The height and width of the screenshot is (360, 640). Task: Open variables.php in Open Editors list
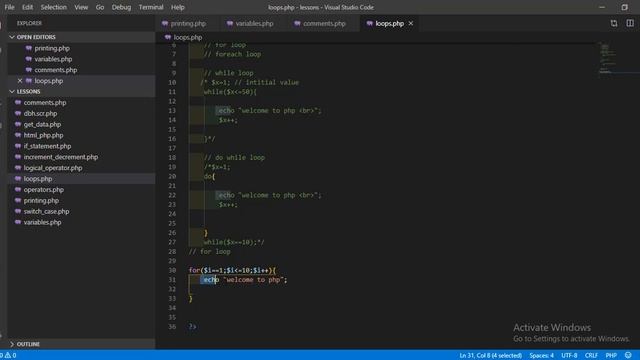point(53,59)
